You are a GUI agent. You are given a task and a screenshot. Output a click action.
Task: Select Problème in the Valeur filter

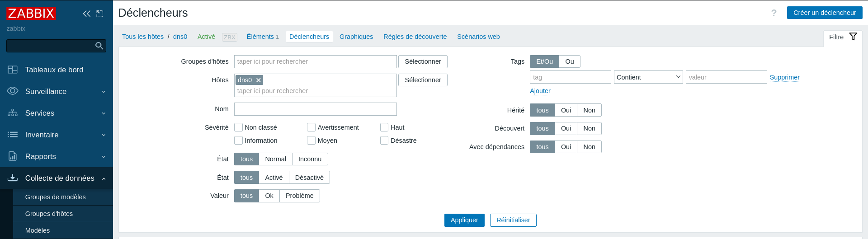click(299, 196)
